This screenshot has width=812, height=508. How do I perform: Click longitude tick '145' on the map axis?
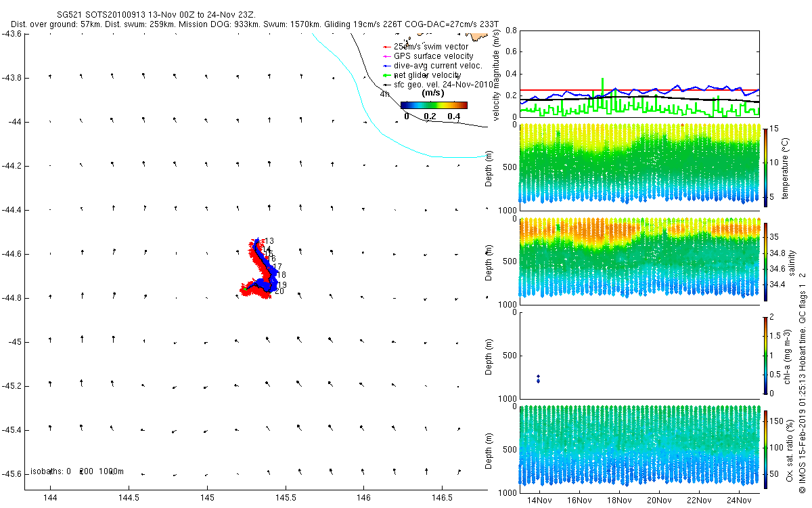click(x=207, y=497)
